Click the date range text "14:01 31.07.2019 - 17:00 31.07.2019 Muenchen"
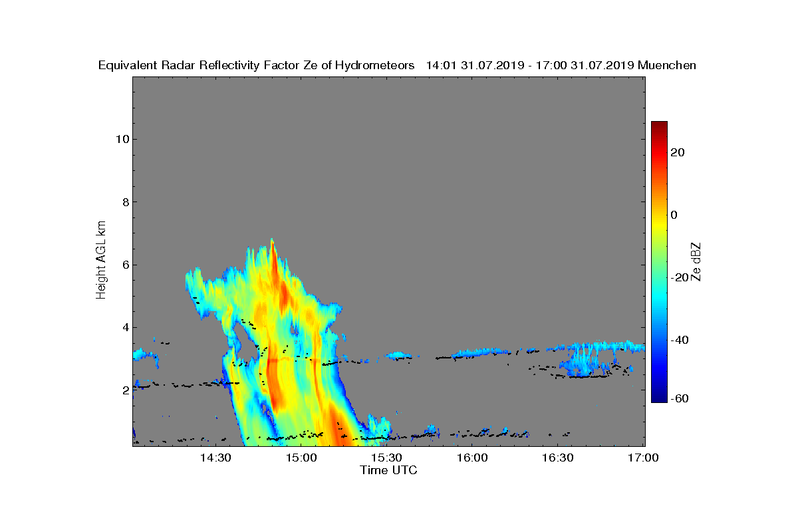This screenshot has height=532, width=798. [x=561, y=66]
